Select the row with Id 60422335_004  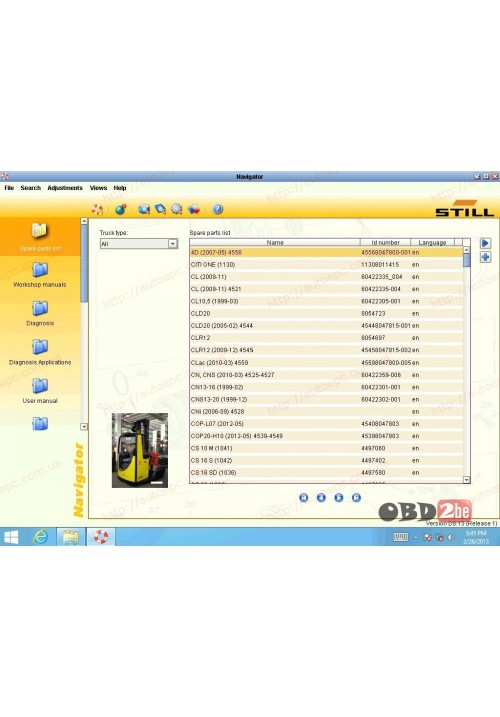click(326, 277)
